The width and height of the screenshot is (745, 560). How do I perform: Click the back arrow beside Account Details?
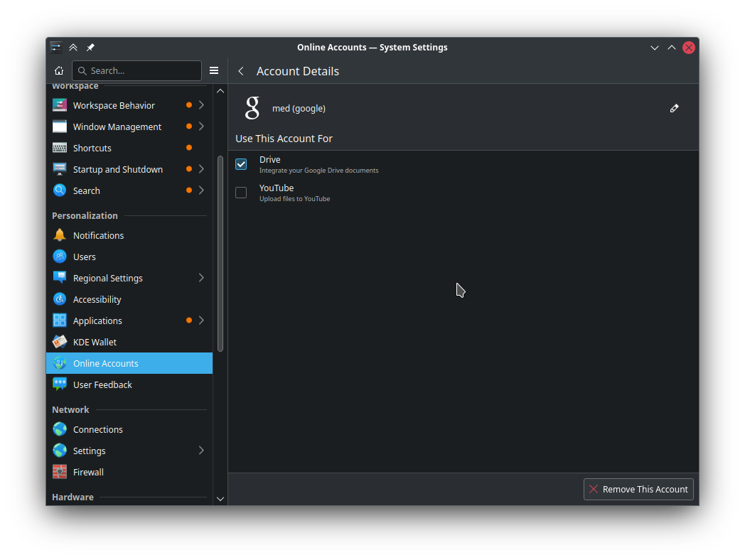coord(242,71)
